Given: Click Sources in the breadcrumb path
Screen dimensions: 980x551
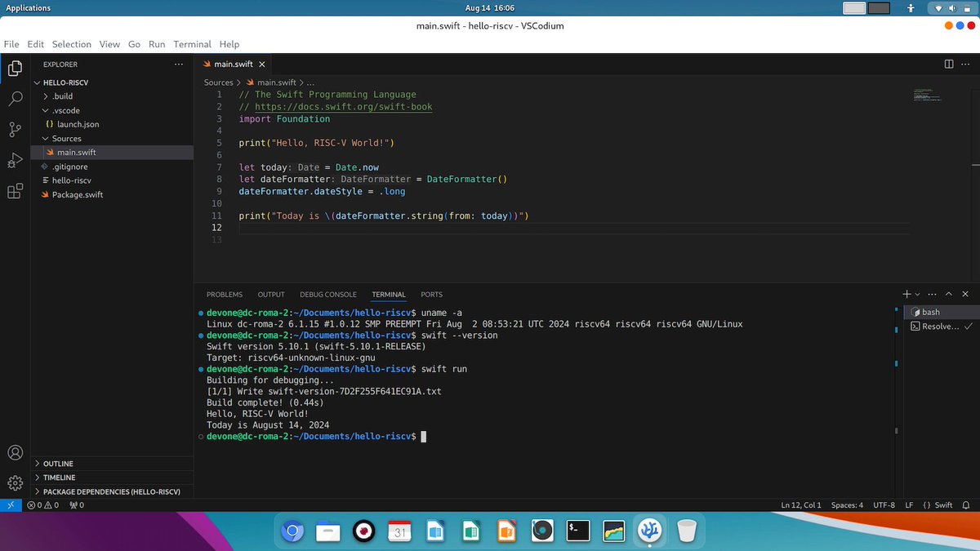Looking at the screenshot, I should click(218, 82).
